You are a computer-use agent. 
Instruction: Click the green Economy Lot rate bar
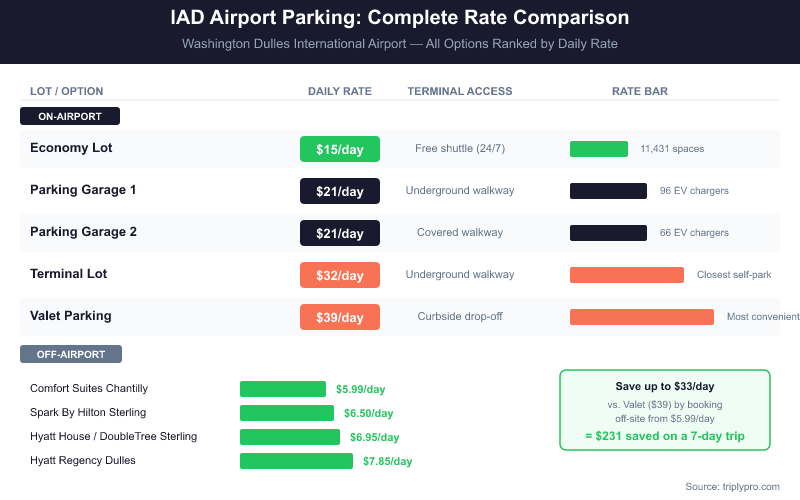click(598, 149)
